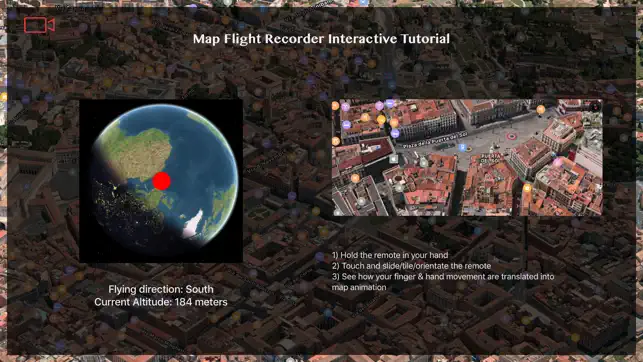The image size is (643, 362).
Task: Click the 'Current Altitude: 184 meters' readout
Action: 161,302
